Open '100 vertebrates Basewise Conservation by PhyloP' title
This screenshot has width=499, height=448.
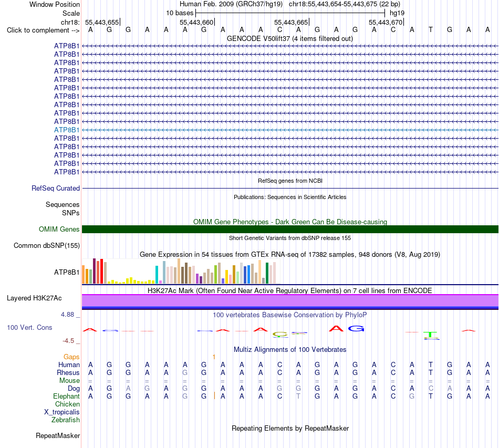(289, 315)
